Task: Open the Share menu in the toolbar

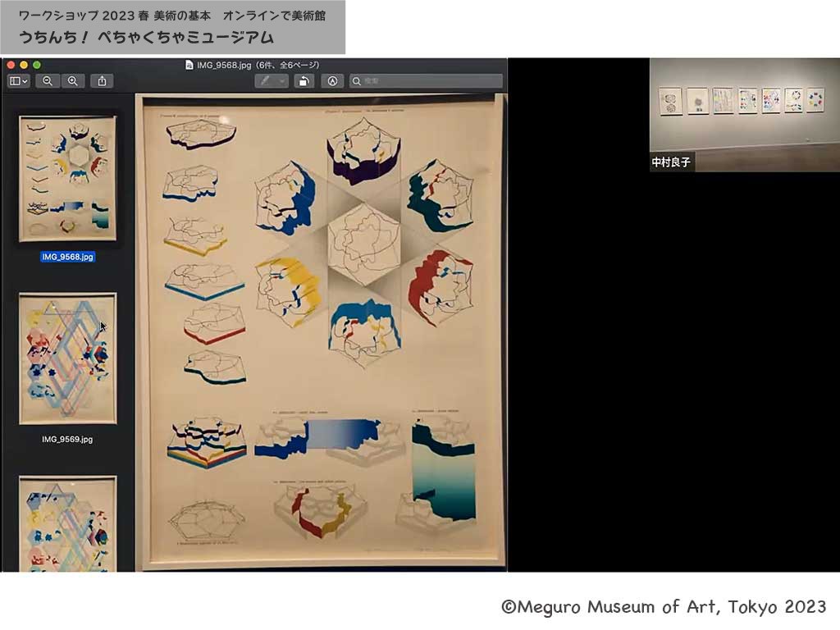Action: click(x=102, y=81)
